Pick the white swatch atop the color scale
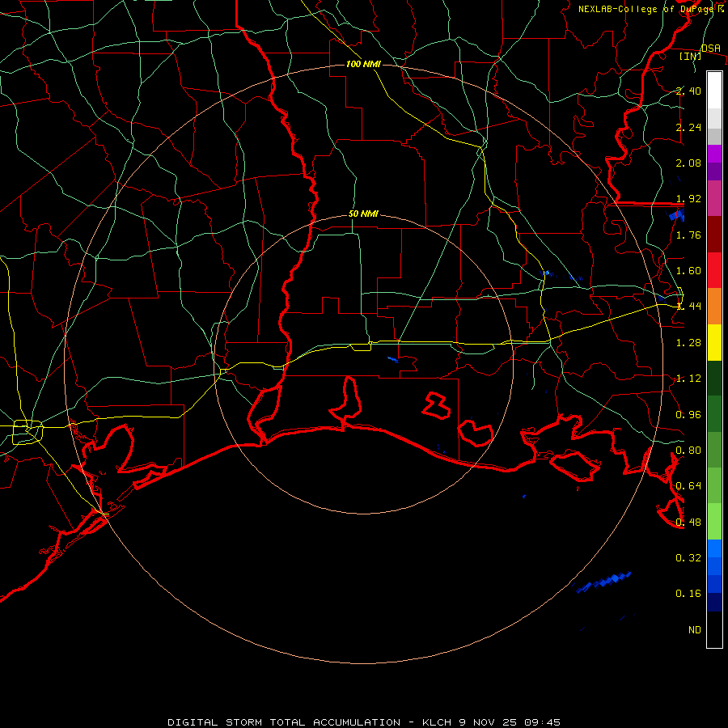728x728 pixels. pyautogui.click(x=714, y=90)
